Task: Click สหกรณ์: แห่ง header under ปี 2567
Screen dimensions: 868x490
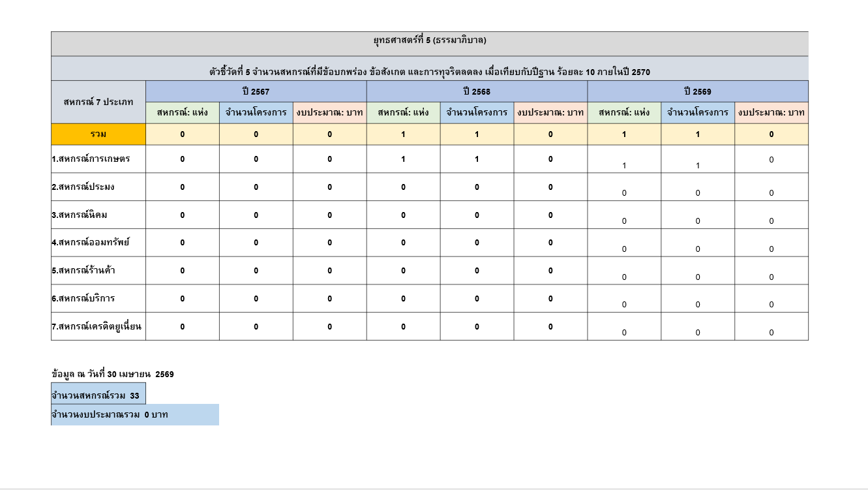Action: click(x=183, y=113)
